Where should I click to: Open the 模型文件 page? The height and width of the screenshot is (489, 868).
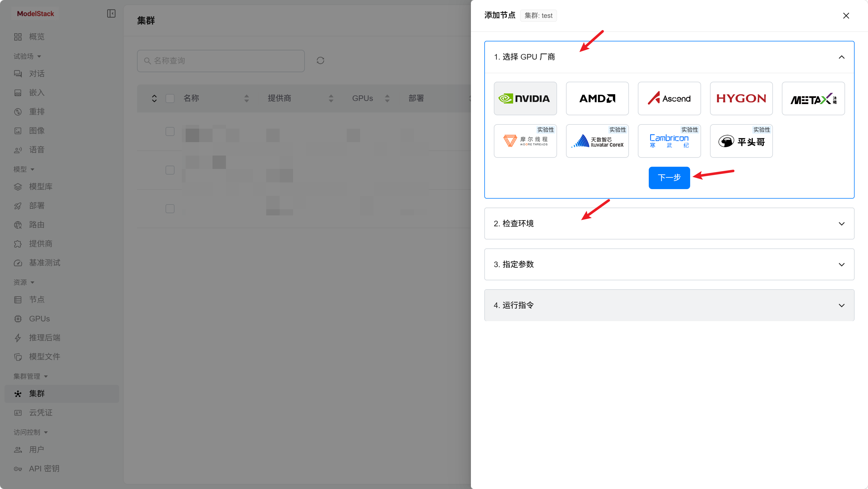point(61,357)
